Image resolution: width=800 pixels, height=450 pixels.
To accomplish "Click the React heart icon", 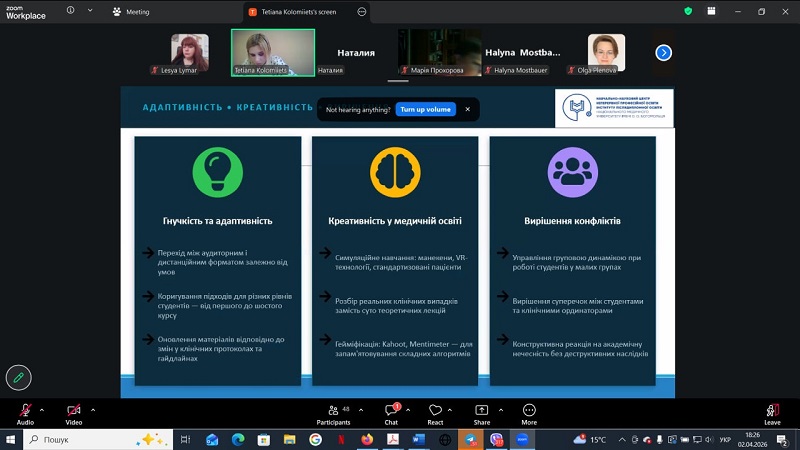I will 435,412.
